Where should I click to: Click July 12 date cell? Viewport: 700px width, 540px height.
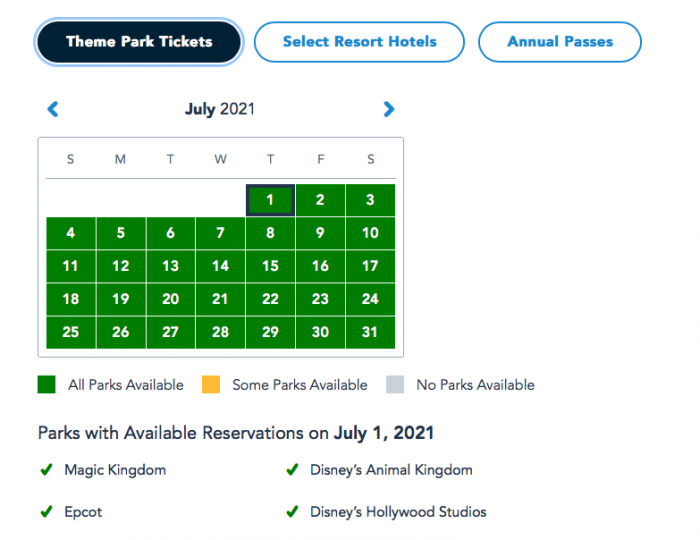[120, 266]
